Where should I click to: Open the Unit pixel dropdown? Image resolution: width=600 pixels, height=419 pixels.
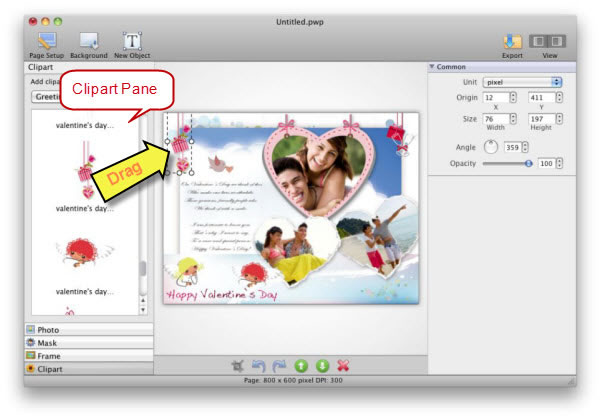coord(522,81)
